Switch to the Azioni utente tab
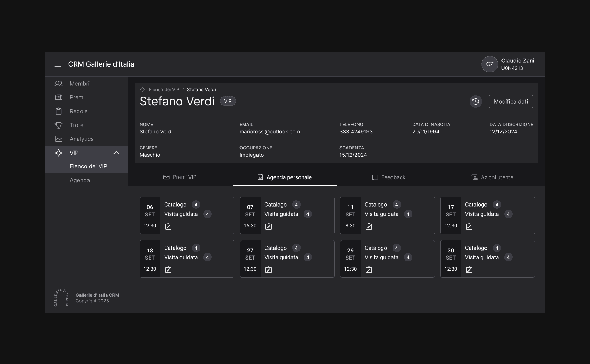The height and width of the screenshot is (364, 590). tap(492, 177)
